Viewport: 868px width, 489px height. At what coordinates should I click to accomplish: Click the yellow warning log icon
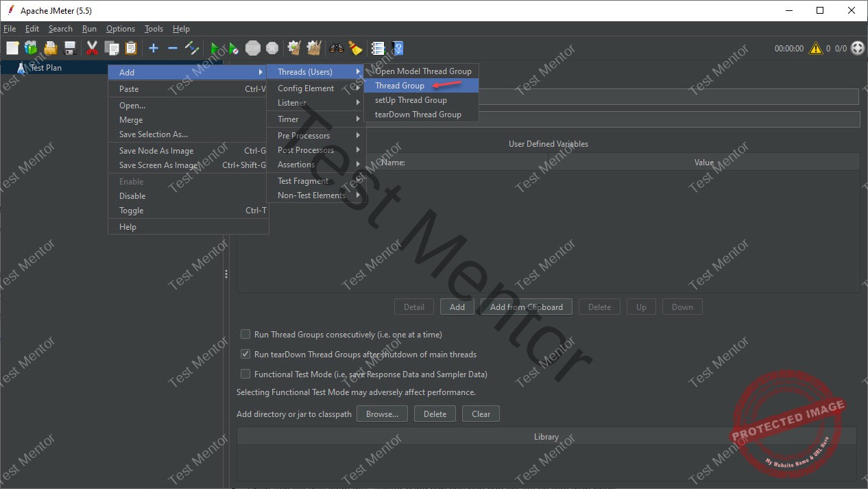coord(815,49)
